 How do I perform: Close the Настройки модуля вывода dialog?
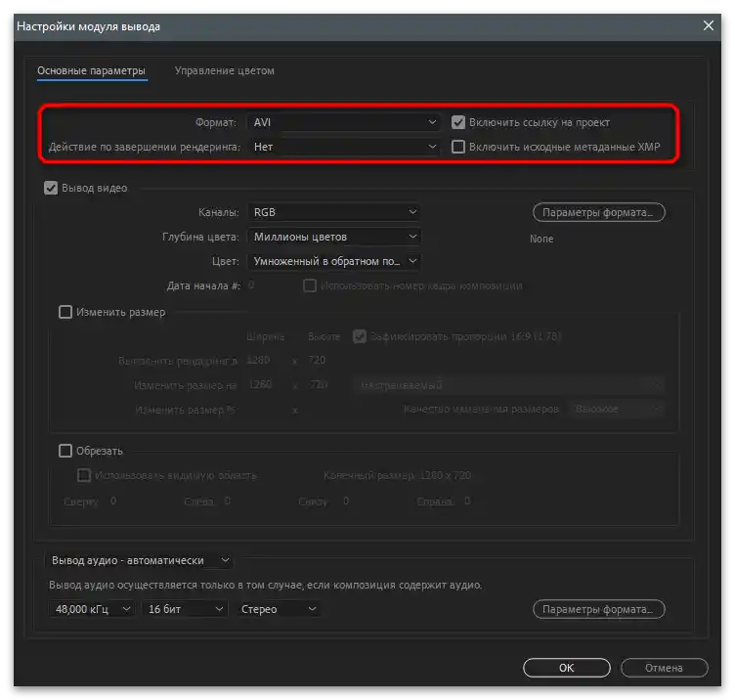(x=709, y=25)
